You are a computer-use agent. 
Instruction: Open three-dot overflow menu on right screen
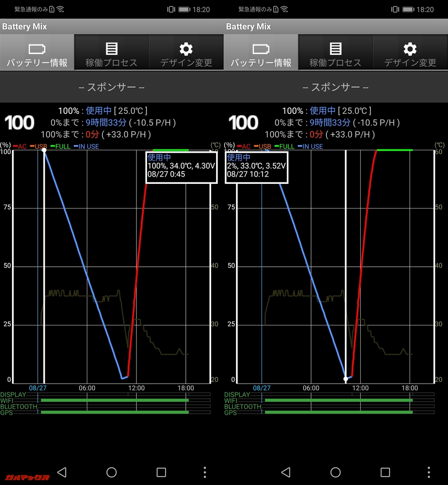coord(429,472)
